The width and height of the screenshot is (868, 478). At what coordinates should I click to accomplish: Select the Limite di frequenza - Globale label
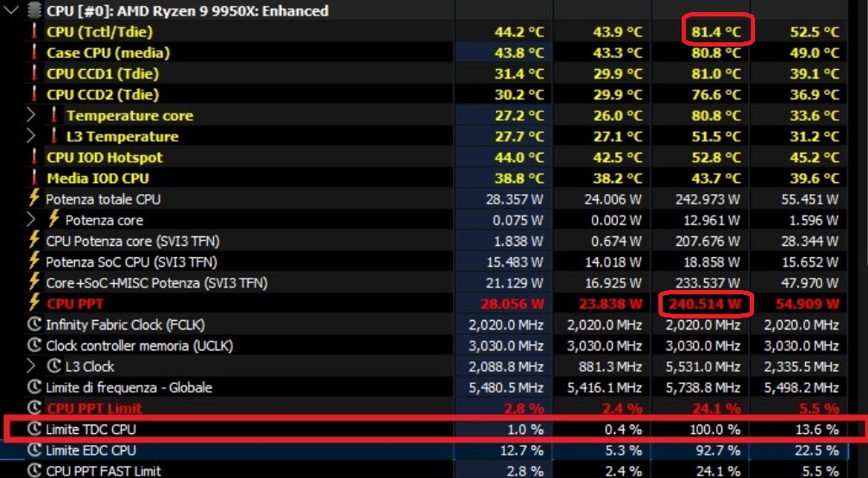pyautogui.click(x=129, y=387)
